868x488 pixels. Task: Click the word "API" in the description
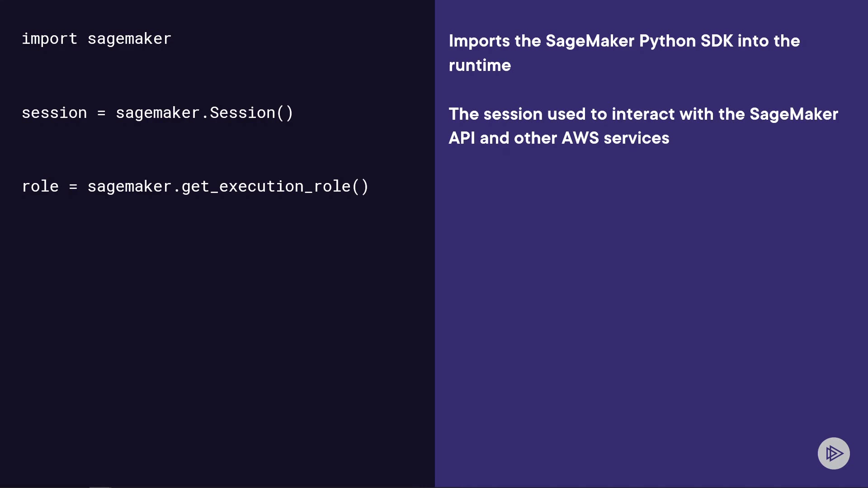coord(462,138)
